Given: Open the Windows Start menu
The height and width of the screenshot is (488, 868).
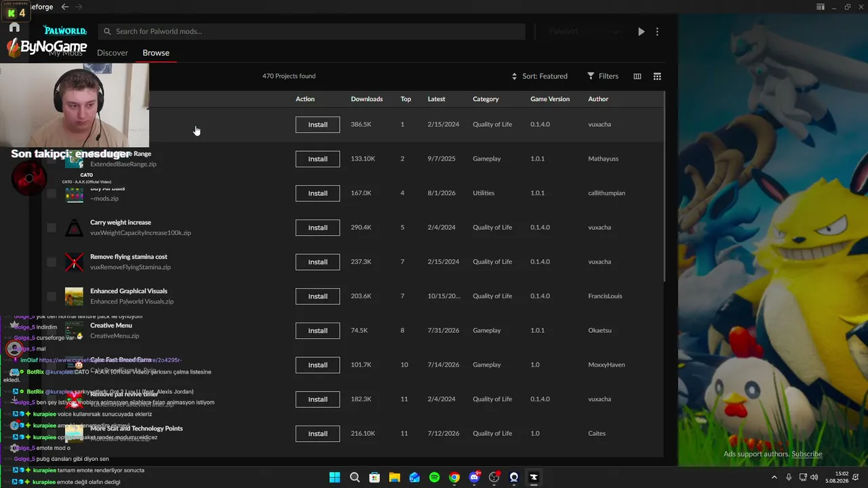Looking at the screenshot, I should [334, 477].
